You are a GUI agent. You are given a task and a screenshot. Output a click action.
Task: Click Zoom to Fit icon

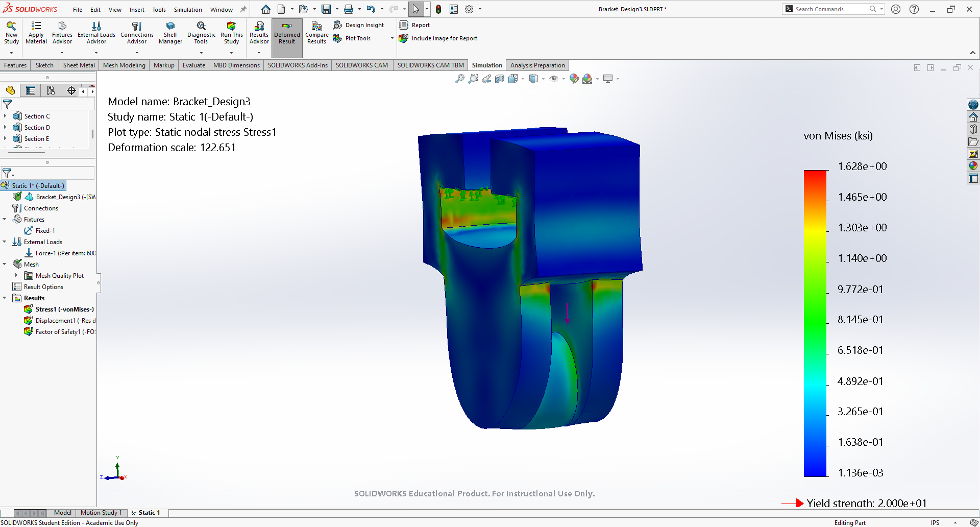[460, 79]
